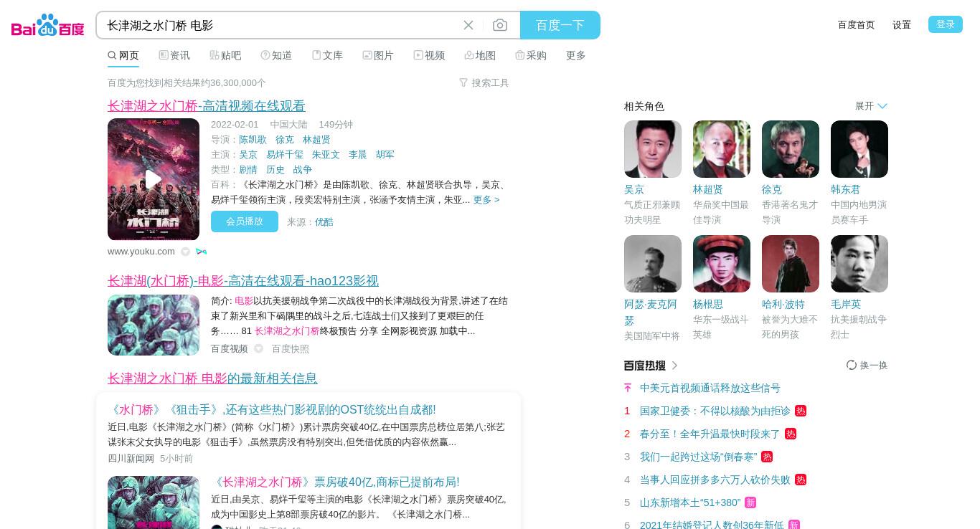Switch to the 知道 tab
The image size is (980, 529).
(276, 55)
